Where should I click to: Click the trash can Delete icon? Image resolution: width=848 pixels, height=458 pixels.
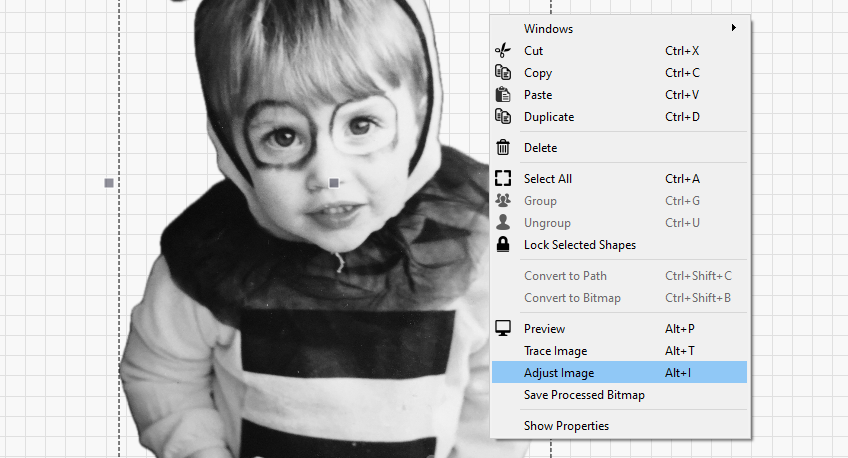(503, 148)
